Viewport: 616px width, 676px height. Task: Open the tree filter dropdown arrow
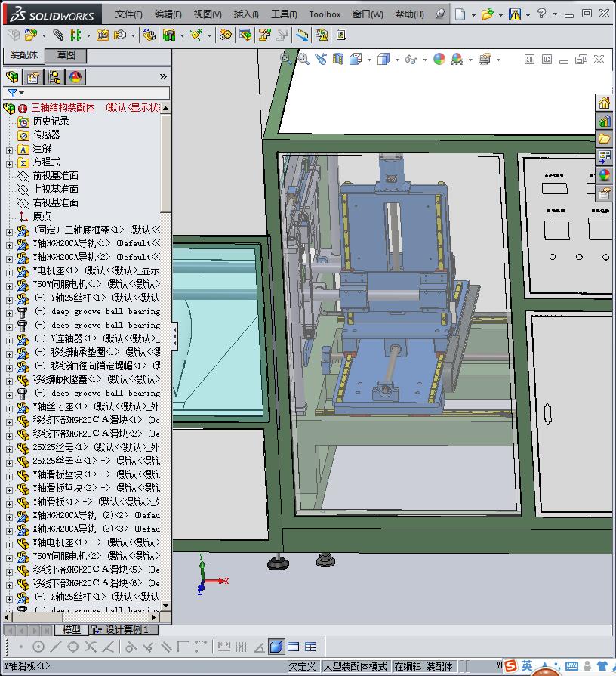pos(22,94)
